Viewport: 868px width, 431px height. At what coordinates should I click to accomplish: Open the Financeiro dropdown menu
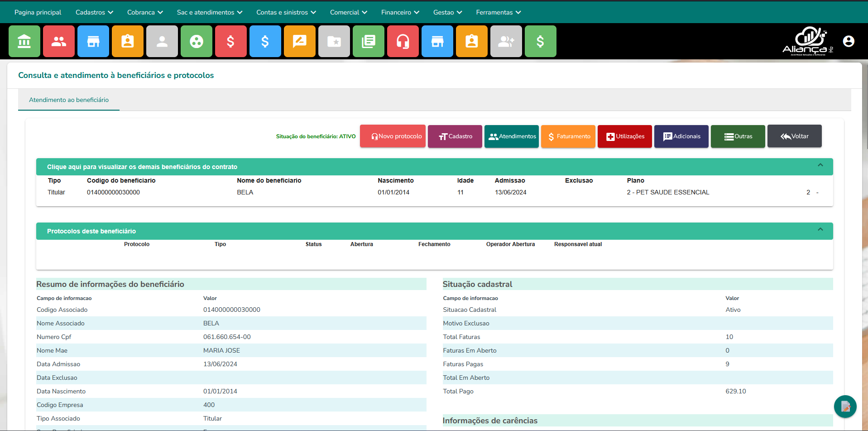(x=400, y=12)
